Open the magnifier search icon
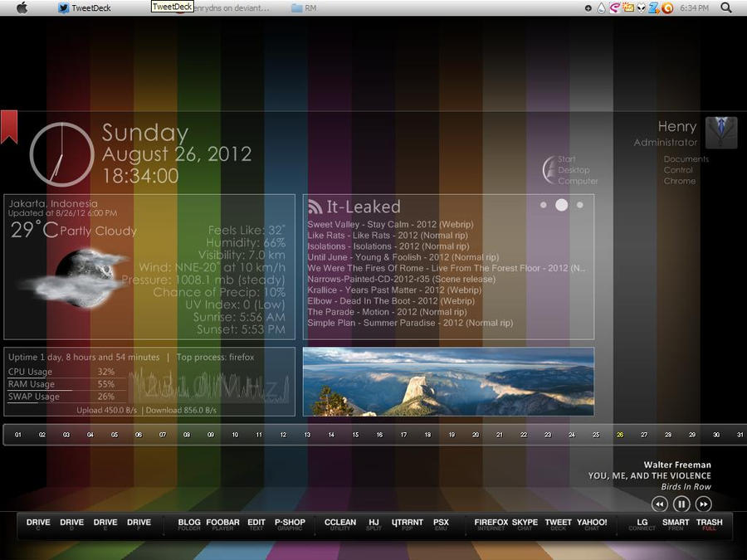 (x=725, y=7)
